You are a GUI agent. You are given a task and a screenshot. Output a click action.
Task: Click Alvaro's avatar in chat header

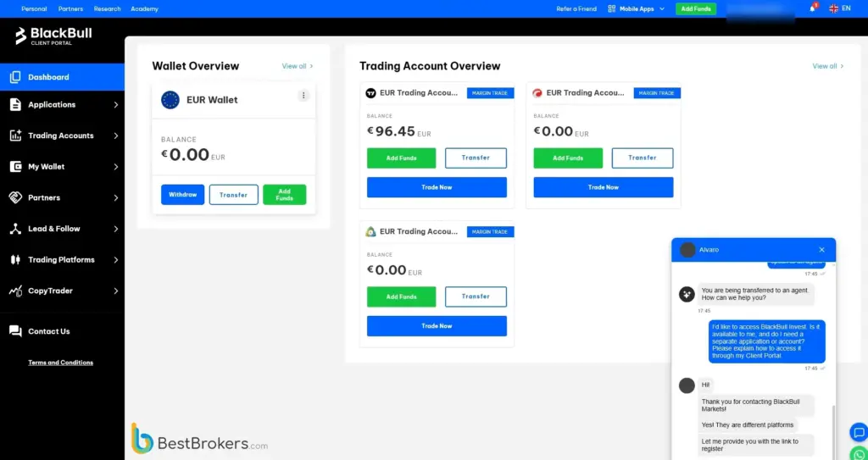pyautogui.click(x=687, y=250)
